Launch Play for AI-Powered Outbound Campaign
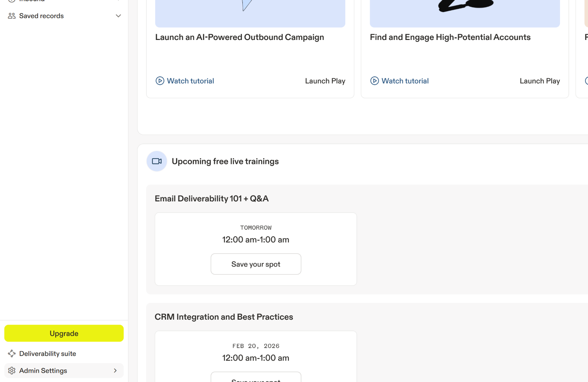Screen dimensions: 588x382 point(325,81)
